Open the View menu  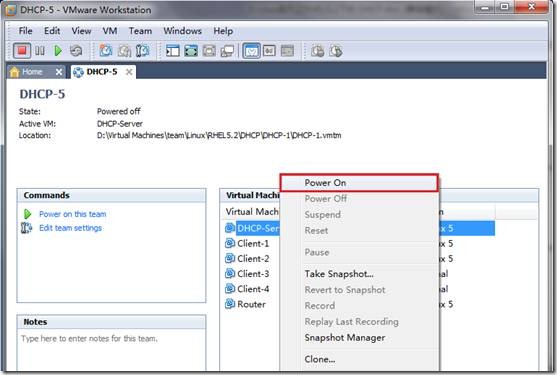(x=81, y=31)
